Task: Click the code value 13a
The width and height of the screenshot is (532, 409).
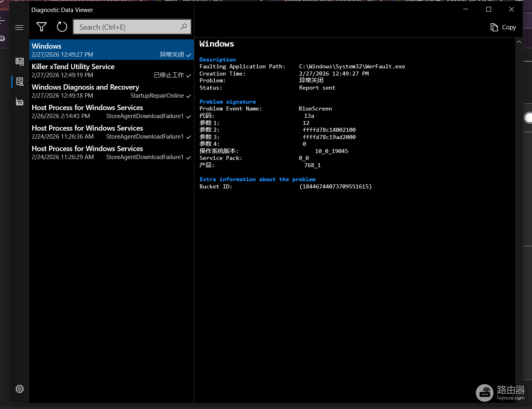Action: pyautogui.click(x=309, y=116)
